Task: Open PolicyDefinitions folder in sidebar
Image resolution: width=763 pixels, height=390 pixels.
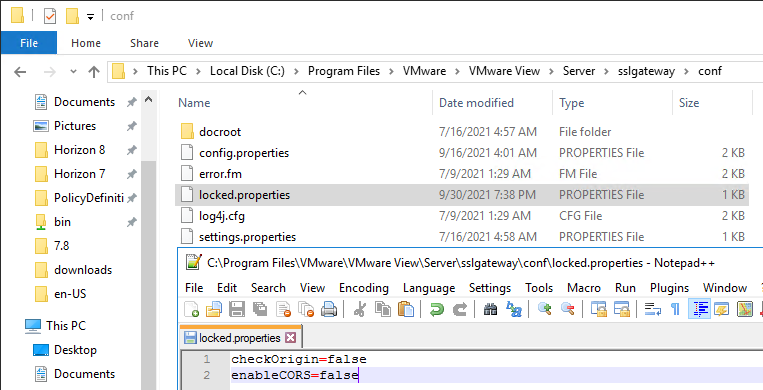Action: pyautogui.click(x=89, y=198)
